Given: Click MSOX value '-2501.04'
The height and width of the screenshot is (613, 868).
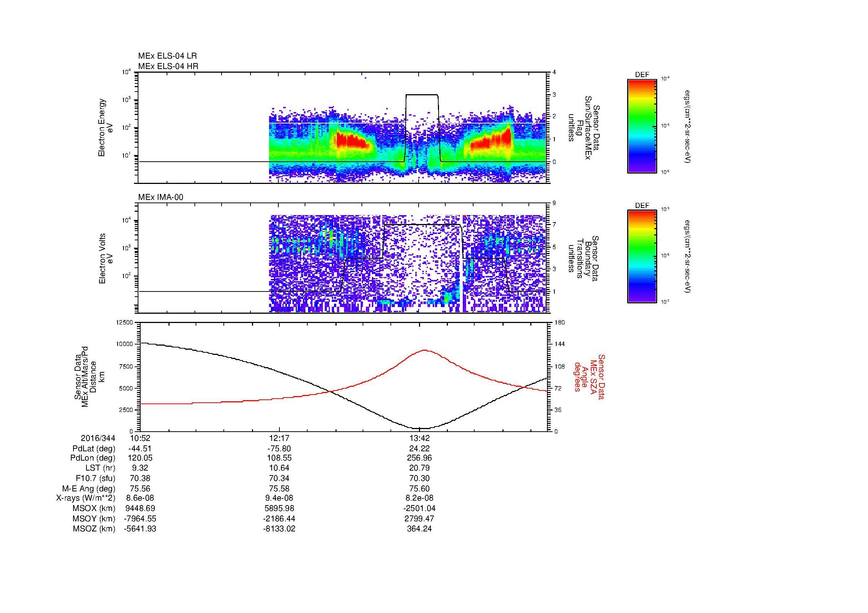Looking at the screenshot, I should point(419,508).
